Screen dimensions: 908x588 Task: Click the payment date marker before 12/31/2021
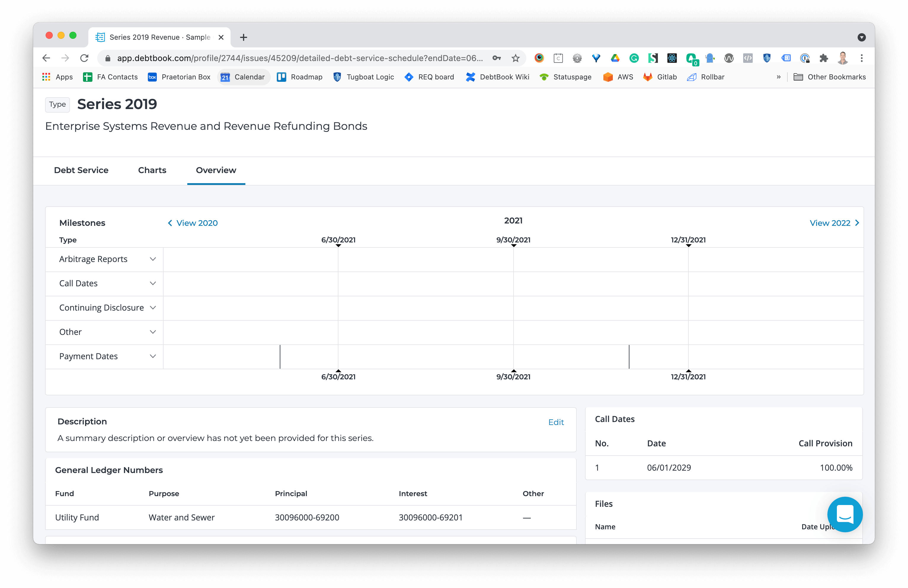[629, 357]
